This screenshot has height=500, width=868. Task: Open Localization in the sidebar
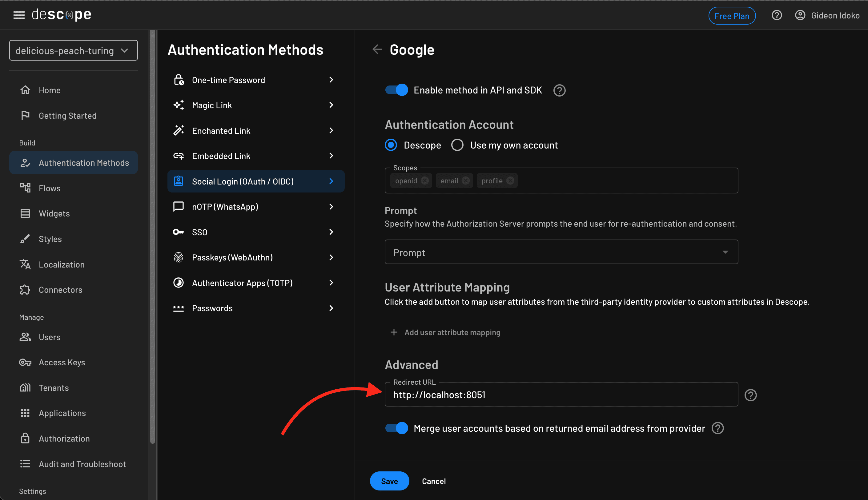(x=74, y=264)
